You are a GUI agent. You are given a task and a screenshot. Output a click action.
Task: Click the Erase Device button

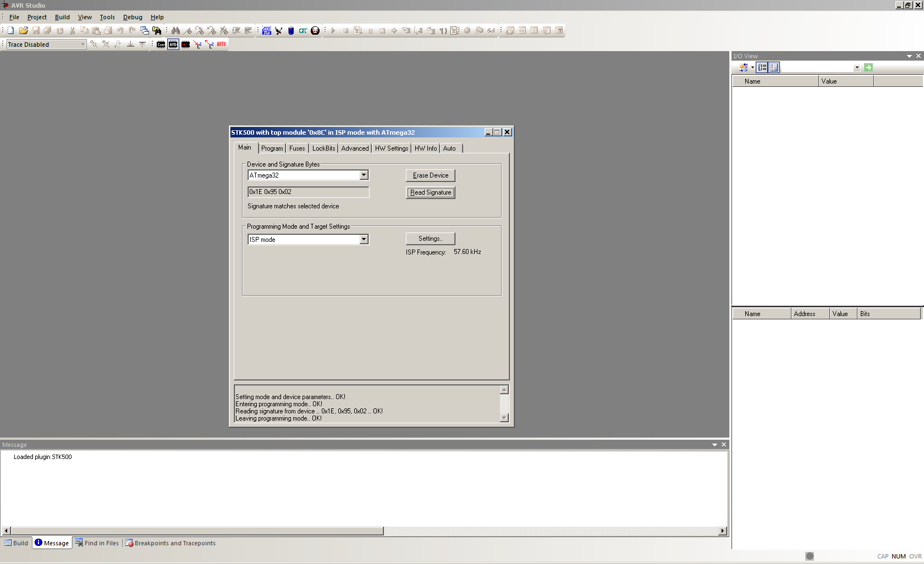(x=431, y=175)
